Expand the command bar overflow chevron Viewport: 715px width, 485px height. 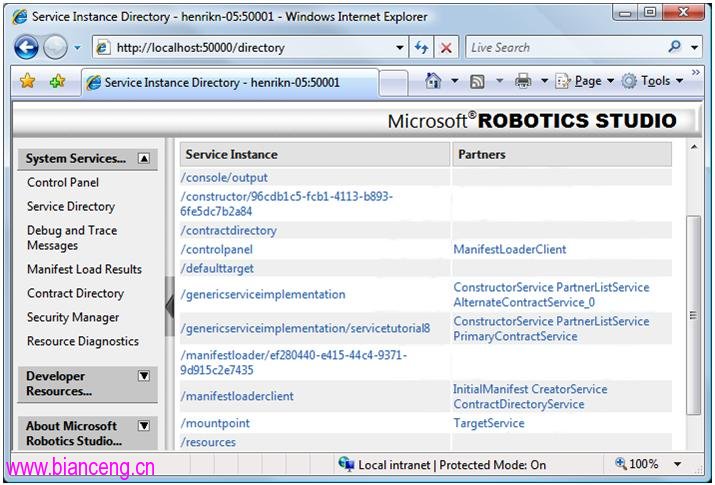695,72
